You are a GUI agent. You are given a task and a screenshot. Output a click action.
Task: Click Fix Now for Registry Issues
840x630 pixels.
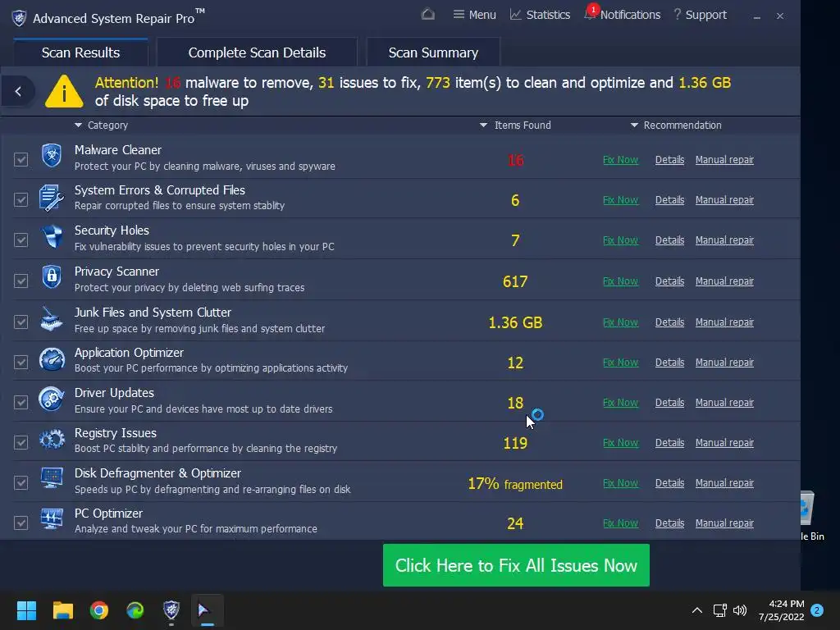[620, 442]
